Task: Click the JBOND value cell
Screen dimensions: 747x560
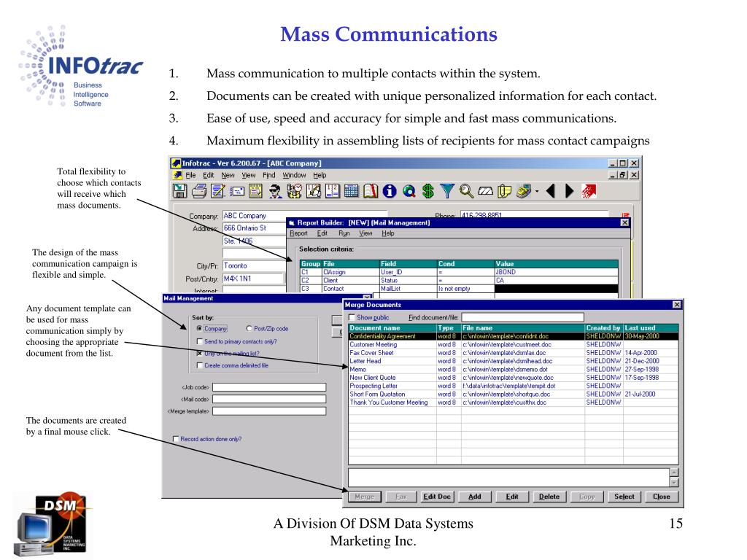Action: (x=556, y=273)
